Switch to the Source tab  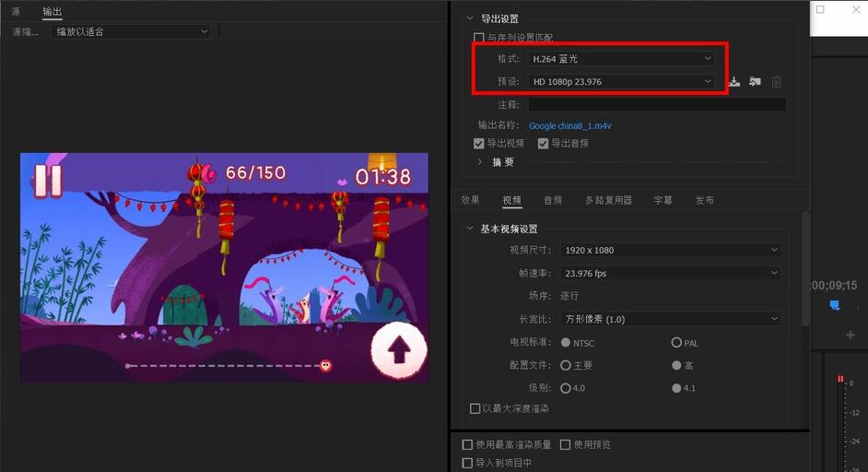(x=16, y=11)
